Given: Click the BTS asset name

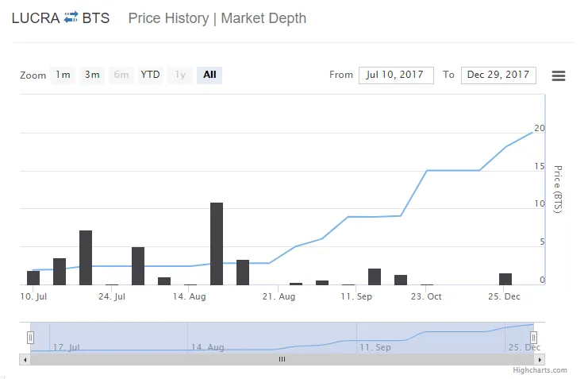Looking at the screenshot, I should (x=96, y=18).
